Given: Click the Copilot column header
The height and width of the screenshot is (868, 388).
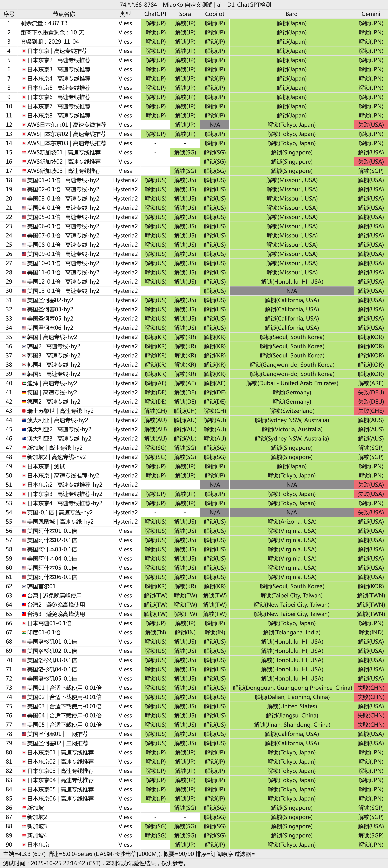Looking at the screenshot, I should [215, 14].
